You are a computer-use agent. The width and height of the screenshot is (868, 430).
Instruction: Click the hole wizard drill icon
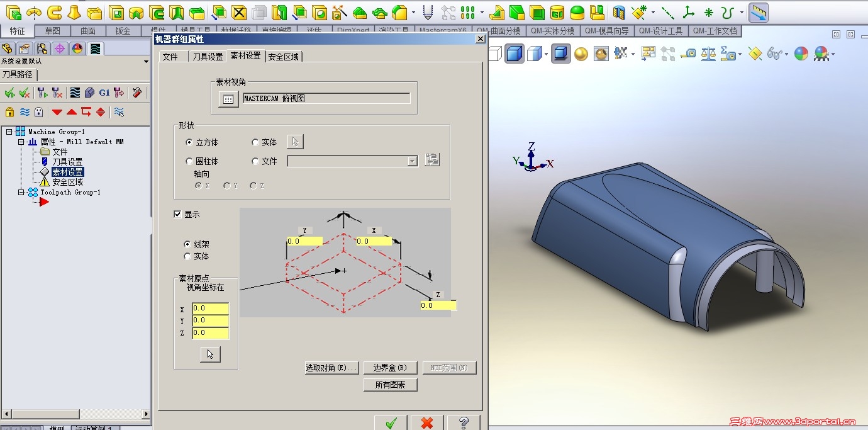[428, 11]
